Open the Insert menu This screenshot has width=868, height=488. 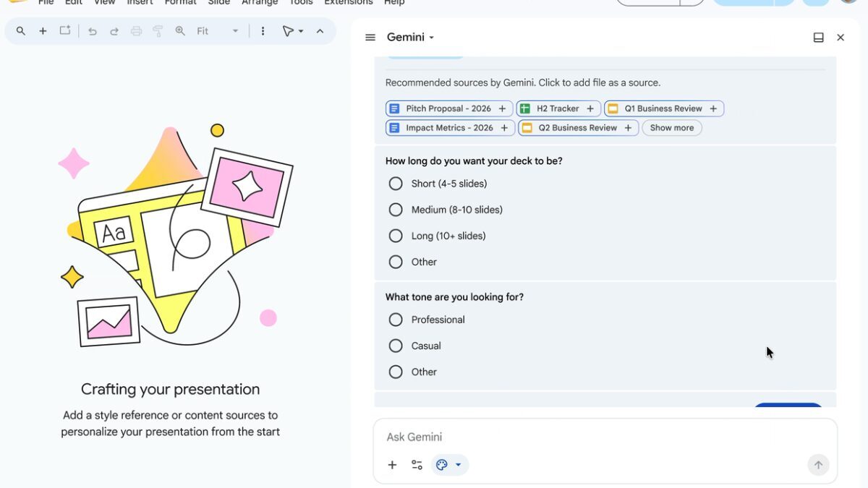[140, 2]
